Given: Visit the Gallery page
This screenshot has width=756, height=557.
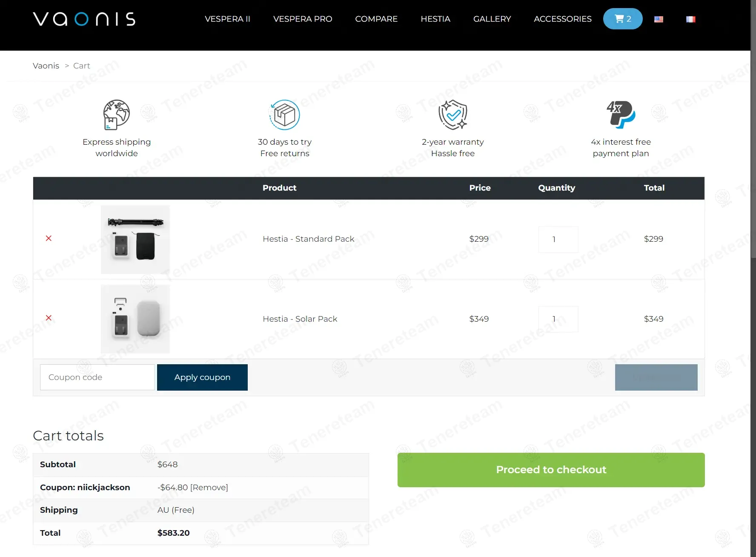Looking at the screenshot, I should click(492, 19).
